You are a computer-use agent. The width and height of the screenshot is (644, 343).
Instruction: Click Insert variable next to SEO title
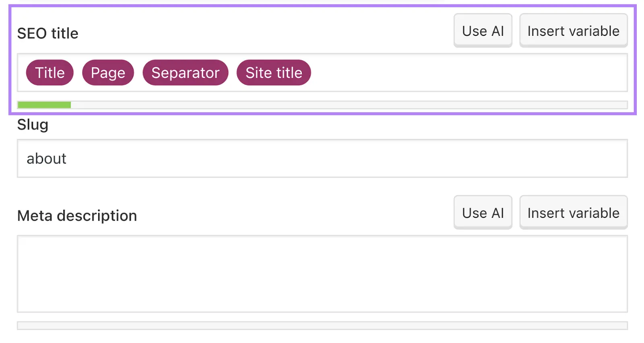click(x=574, y=30)
